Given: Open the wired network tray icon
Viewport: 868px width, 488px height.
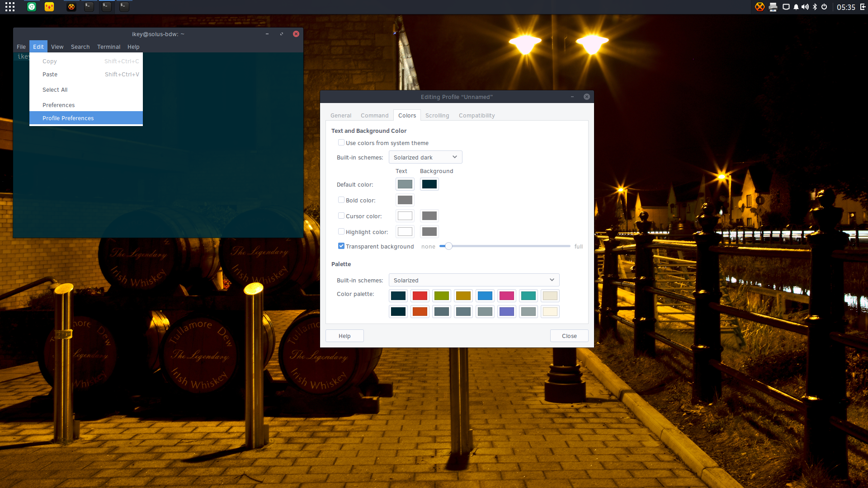Looking at the screenshot, I should tap(786, 7).
